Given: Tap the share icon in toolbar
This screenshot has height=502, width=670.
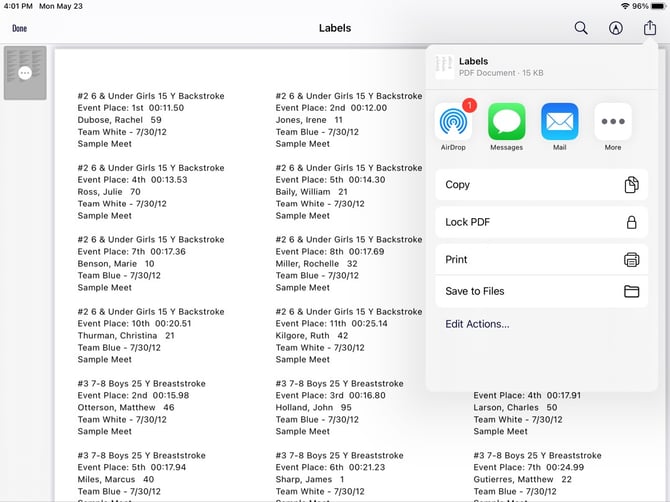Looking at the screenshot, I should 650,28.
